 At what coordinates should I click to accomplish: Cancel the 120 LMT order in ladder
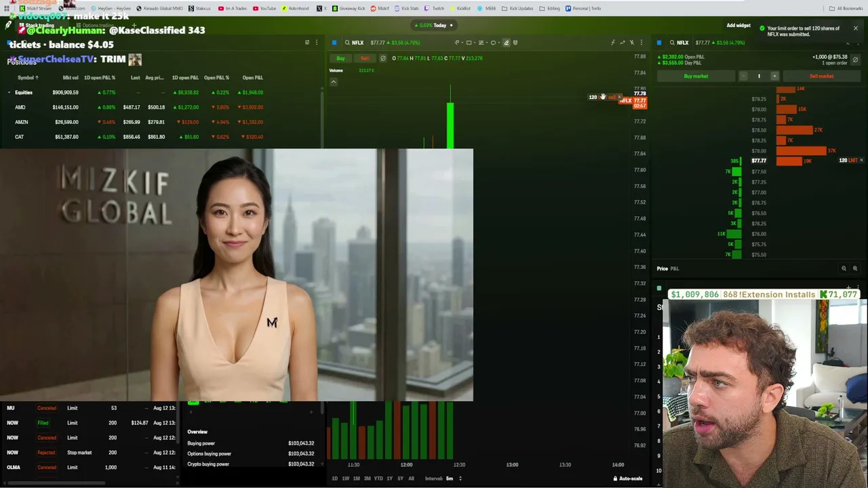tap(861, 161)
